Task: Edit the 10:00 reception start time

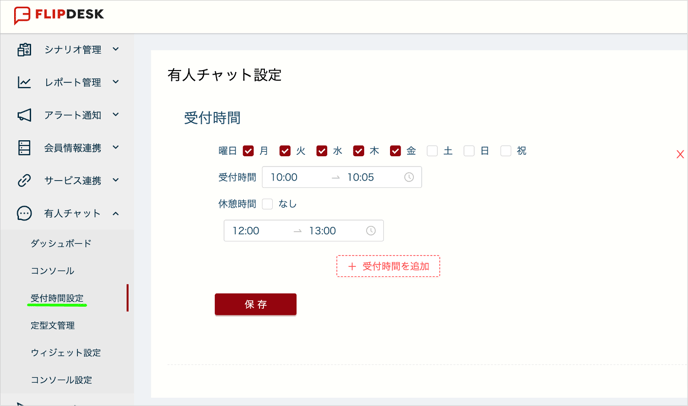Action: [x=284, y=177]
